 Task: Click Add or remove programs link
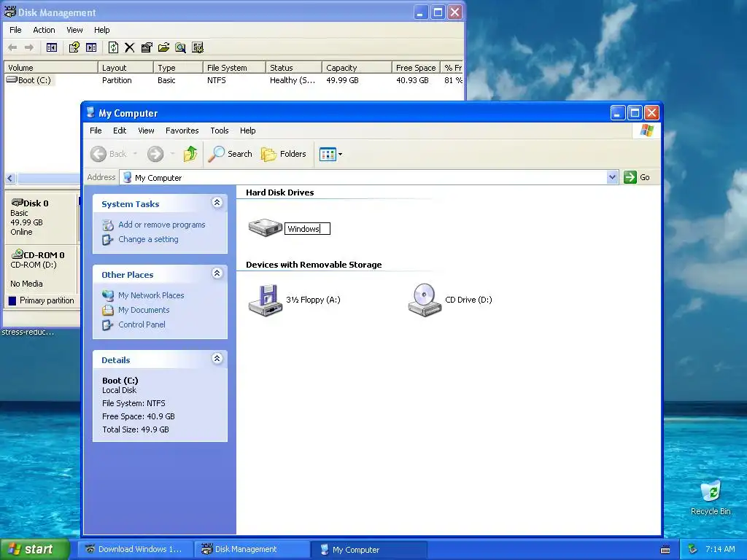click(161, 225)
